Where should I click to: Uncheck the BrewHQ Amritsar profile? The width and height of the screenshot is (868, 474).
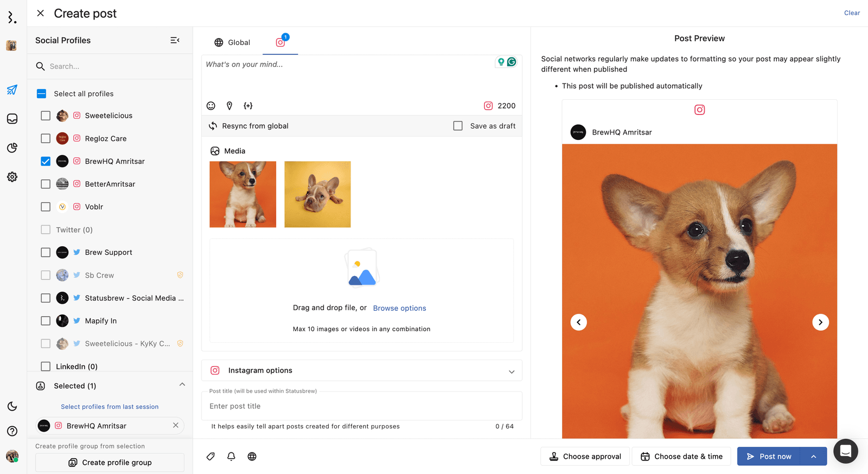(46, 161)
